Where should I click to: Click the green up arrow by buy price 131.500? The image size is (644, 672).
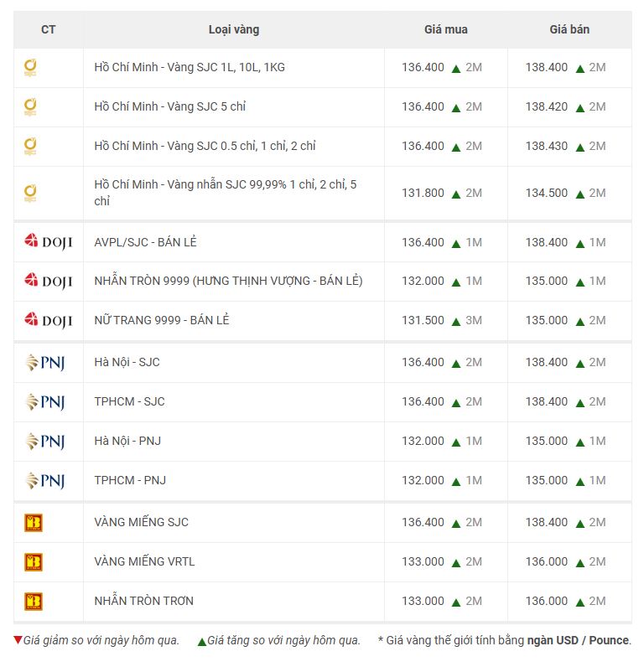click(456, 321)
